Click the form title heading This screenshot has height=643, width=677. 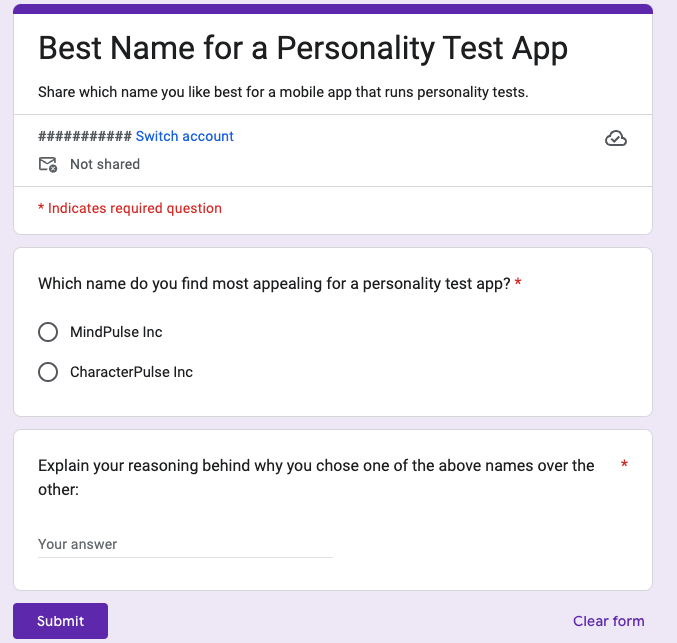303,48
